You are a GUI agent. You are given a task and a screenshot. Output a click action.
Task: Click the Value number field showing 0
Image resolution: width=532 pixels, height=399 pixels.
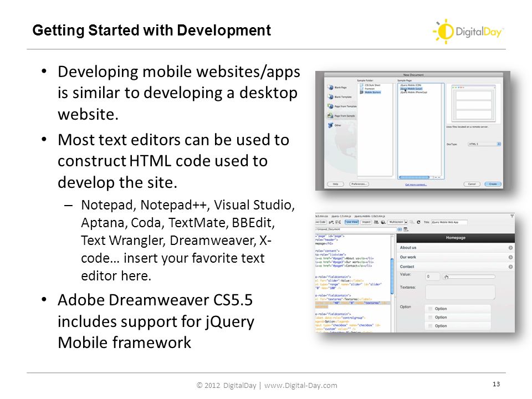coord(433,277)
